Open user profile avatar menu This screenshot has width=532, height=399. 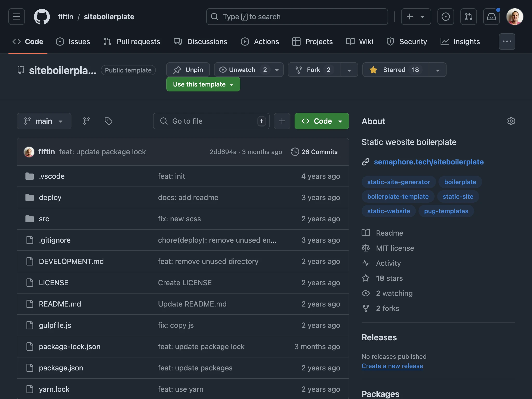pyautogui.click(x=515, y=17)
